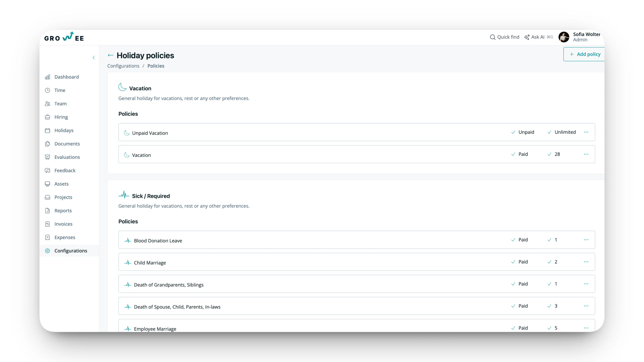Open the Policies breadcrumb tab
The width and height of the screenshot is (644, 362).
point(156,66)
